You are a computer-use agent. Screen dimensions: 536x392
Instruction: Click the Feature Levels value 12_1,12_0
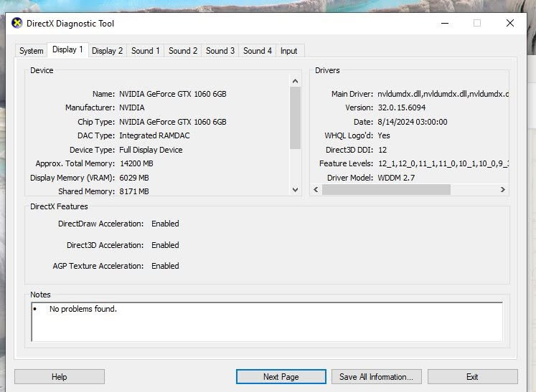(x=443, y=163)
